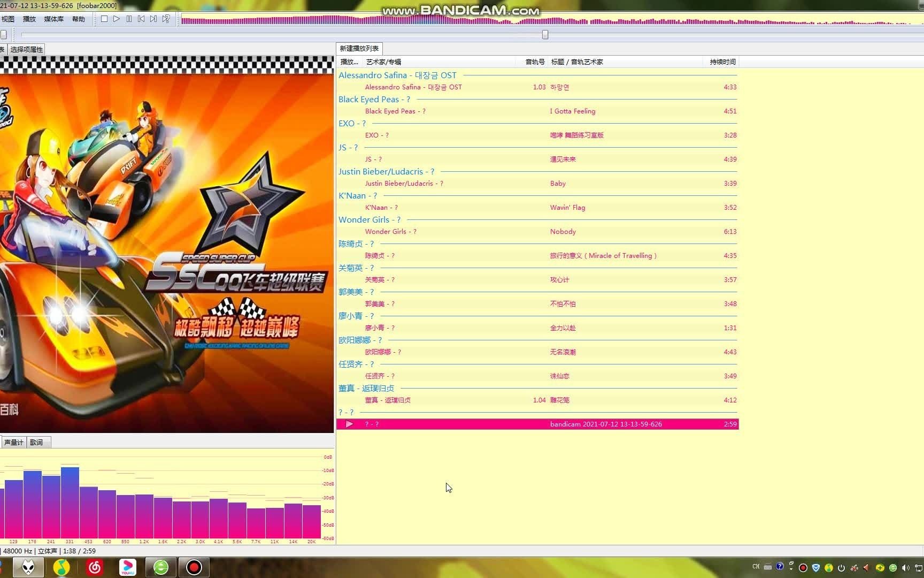Select the 新建播放列表 playlist tab

pyautogui.click(x=359, y=48)
